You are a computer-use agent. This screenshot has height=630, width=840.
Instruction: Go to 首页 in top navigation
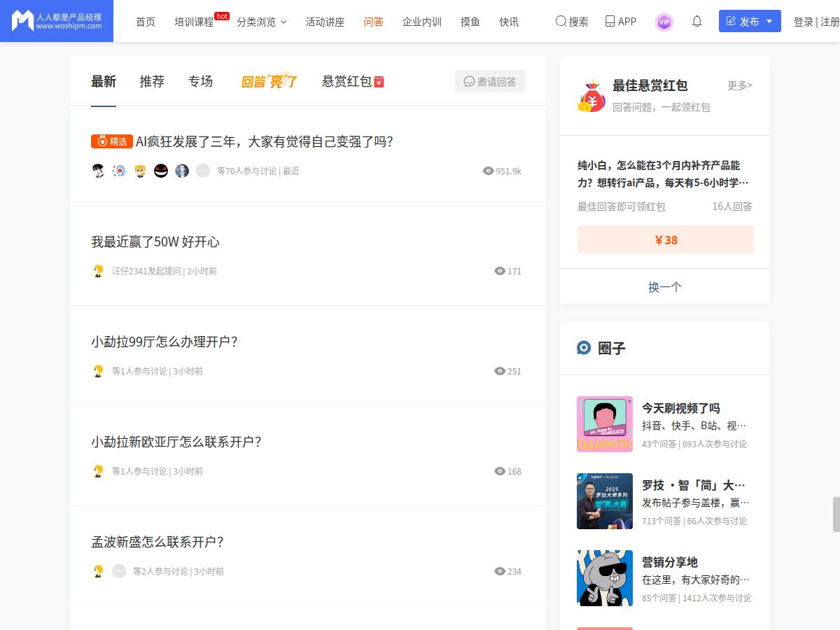click(x=146, y=22)
